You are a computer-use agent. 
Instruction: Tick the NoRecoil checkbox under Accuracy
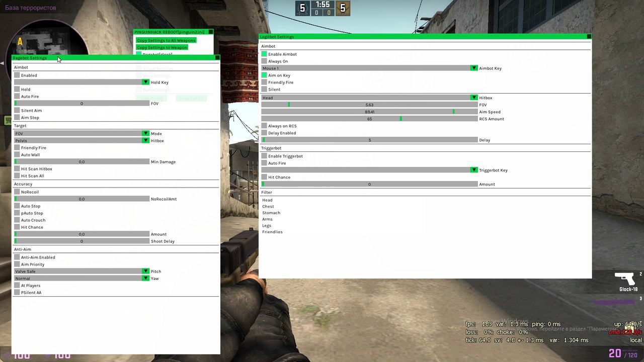click(17, 192)
